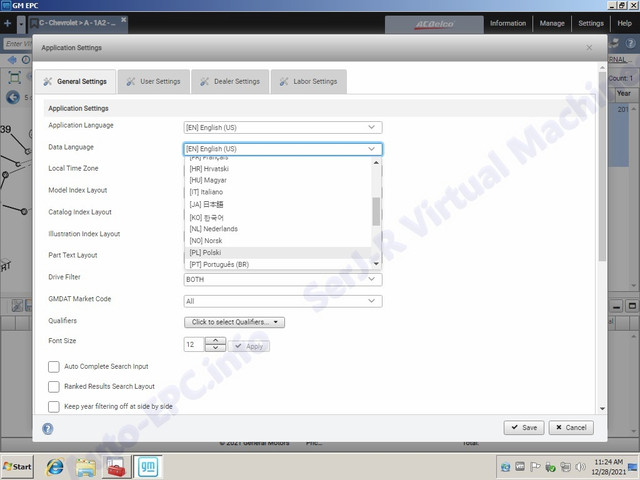This screenshot has height=480, width=640.
Task: Choose the [JA] Japanese language option
Action: 278,204
